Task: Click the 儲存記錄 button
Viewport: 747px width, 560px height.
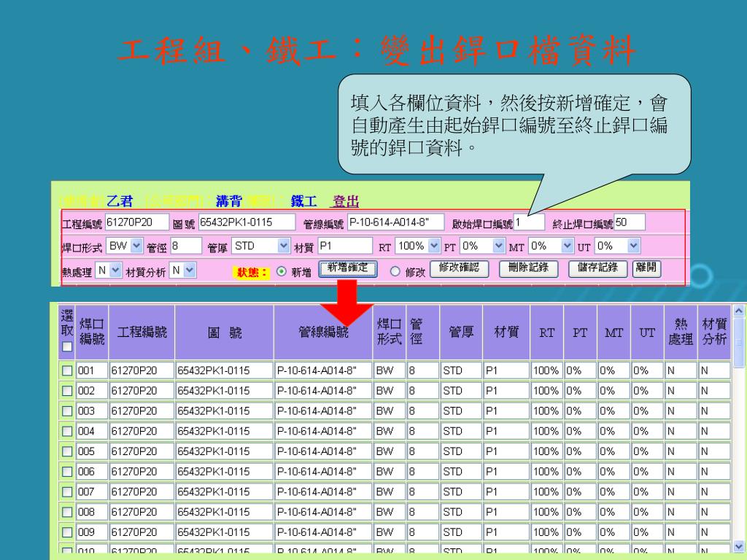Action: pyautogui.click(x=597, y=268)
